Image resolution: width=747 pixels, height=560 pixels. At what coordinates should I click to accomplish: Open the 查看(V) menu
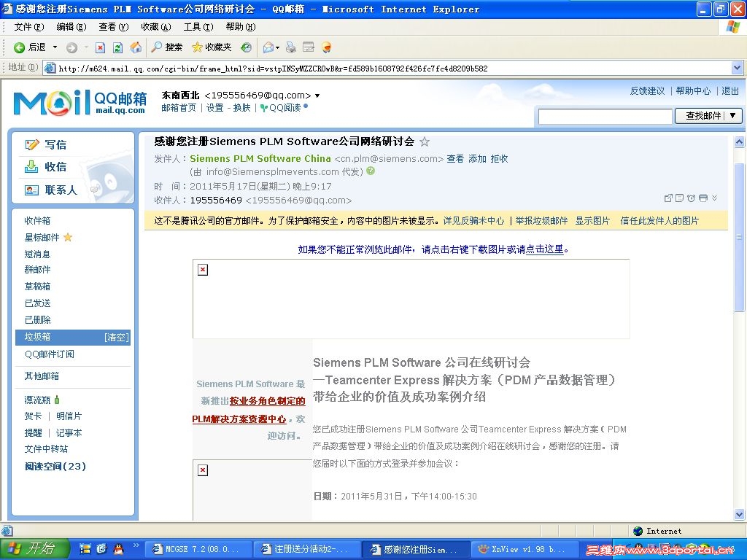pyautogui.click(x=113, y=27)
